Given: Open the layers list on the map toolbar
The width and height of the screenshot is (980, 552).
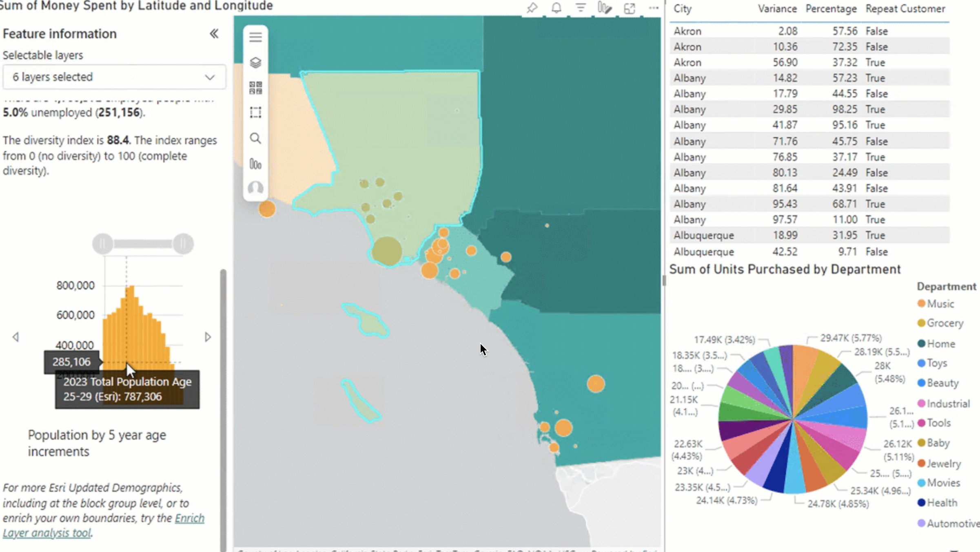Looking at the screenshot, I should tap(255, 63).
